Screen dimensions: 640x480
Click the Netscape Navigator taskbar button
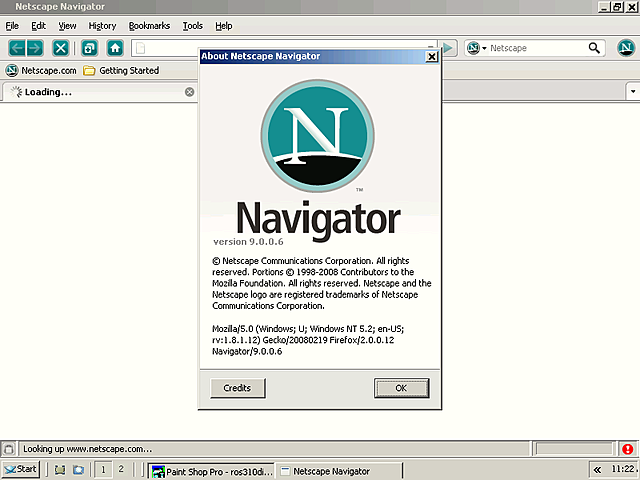339,471
